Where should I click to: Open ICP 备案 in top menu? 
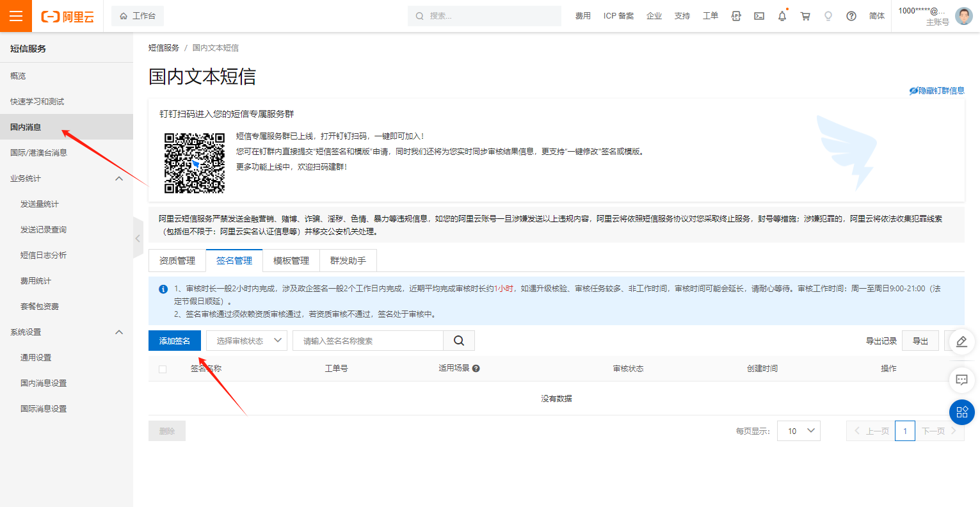click(x=618, y=16)
